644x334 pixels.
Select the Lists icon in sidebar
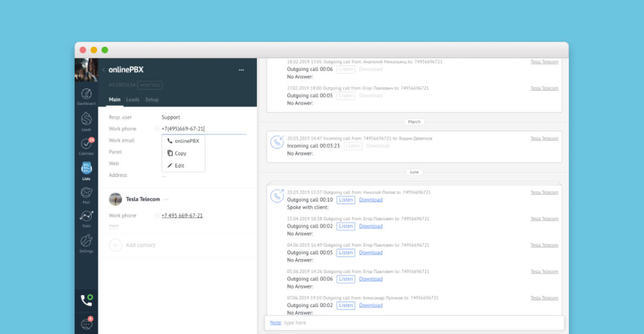pyautogui.click(x=86, y=170)
